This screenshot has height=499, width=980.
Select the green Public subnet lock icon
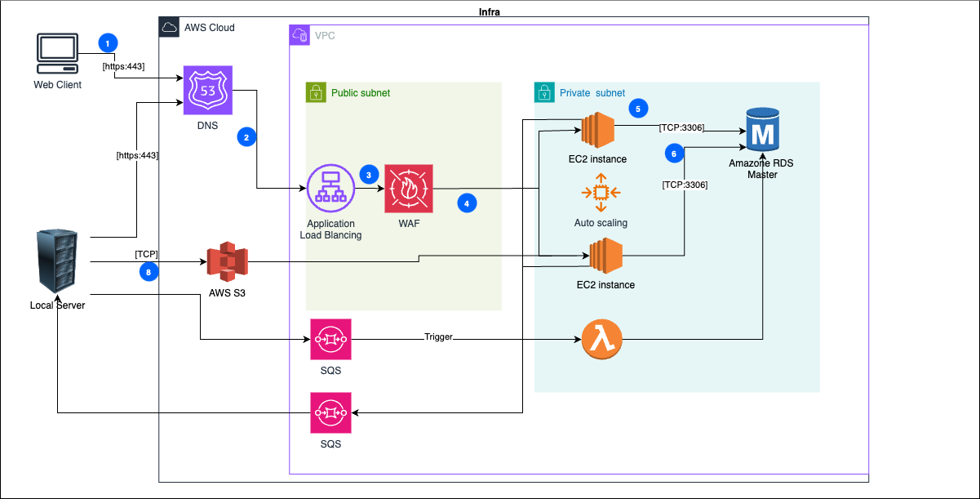(x=316, y=92)
